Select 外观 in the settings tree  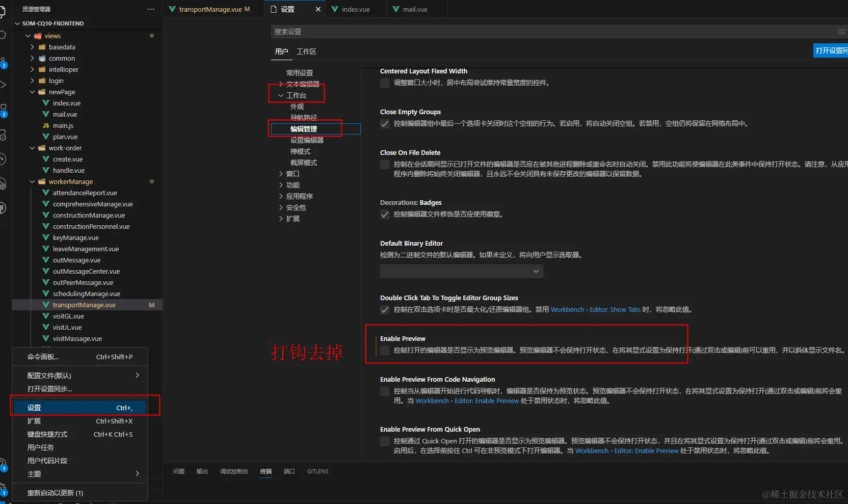pyautogui.click(x=297, y=107)
